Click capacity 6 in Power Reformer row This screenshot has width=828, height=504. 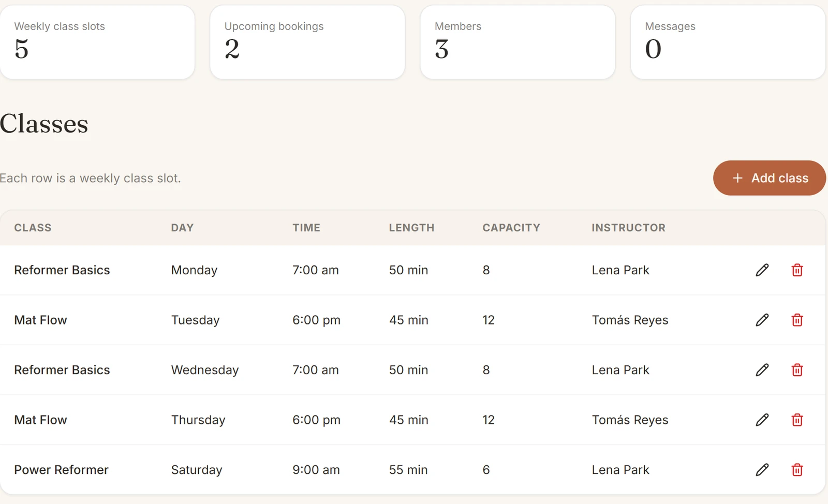[486, 470]
